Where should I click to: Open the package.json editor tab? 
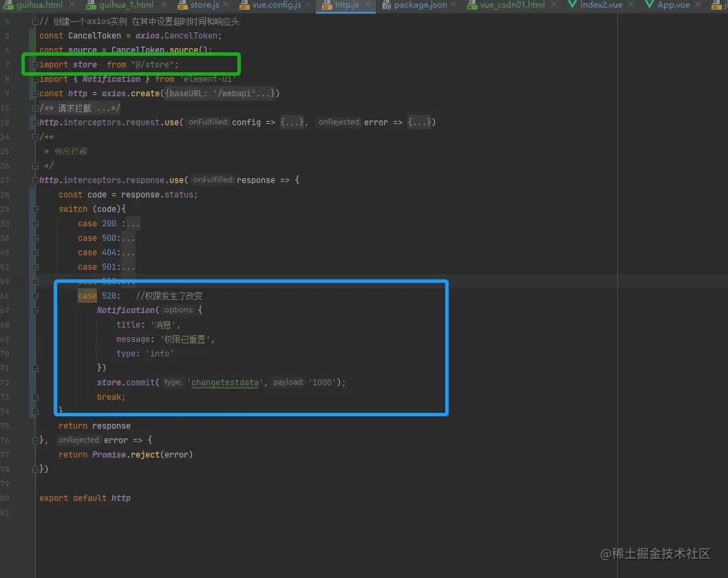[x=420, y=5]
